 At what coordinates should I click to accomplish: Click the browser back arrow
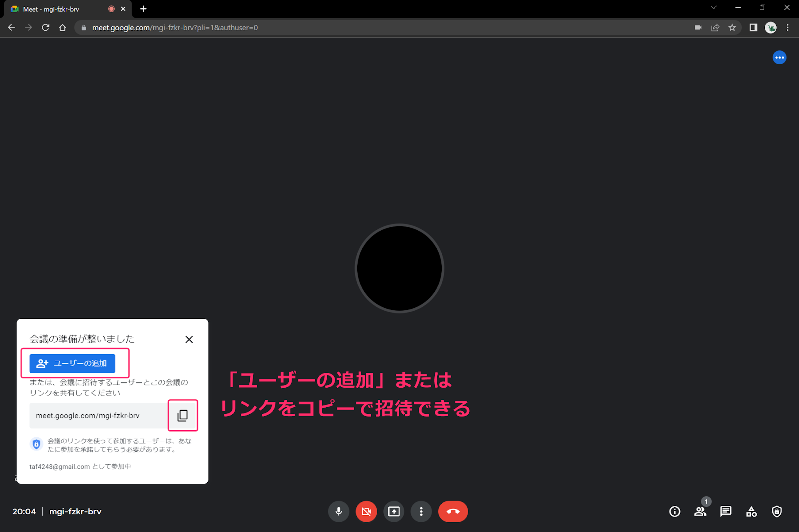click(x=12, y=28)
